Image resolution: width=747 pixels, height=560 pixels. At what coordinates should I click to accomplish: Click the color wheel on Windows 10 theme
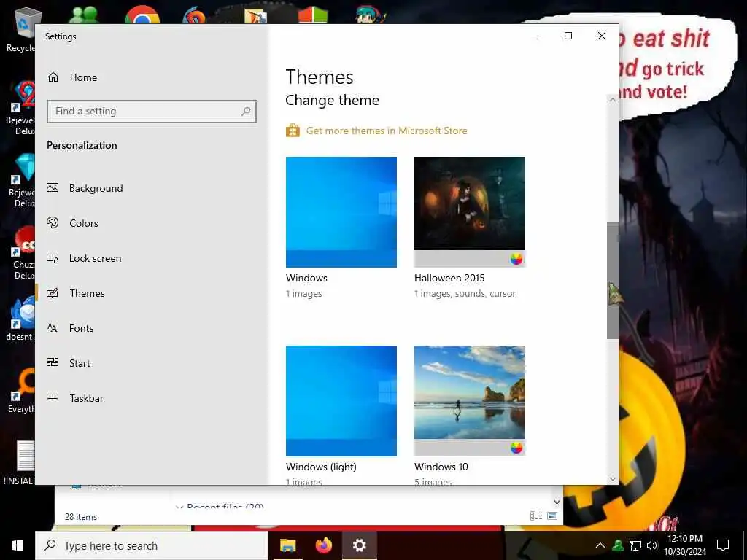[516, 448]
